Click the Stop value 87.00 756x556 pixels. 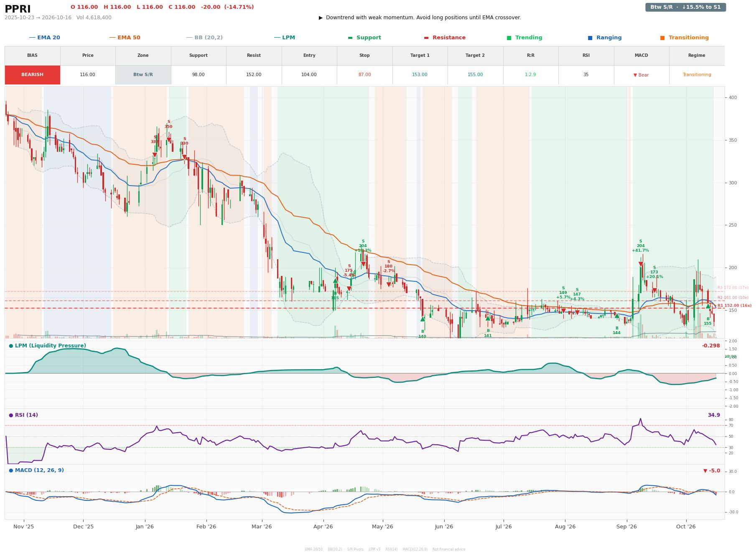pyautogui.click(x=364, y=75)
